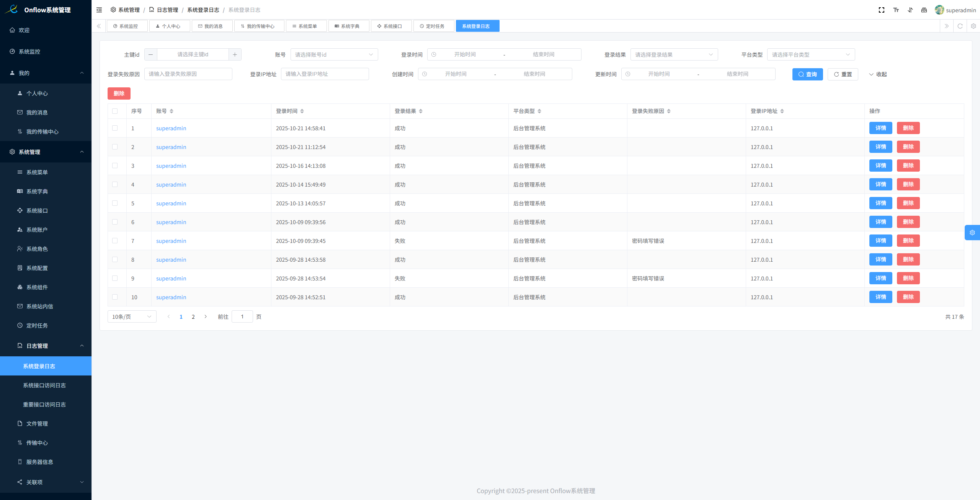Open 系统接口访问日志 in sidebar
Image resolution: width=980 pixels, height=500 pixels.
click(44, 385)
